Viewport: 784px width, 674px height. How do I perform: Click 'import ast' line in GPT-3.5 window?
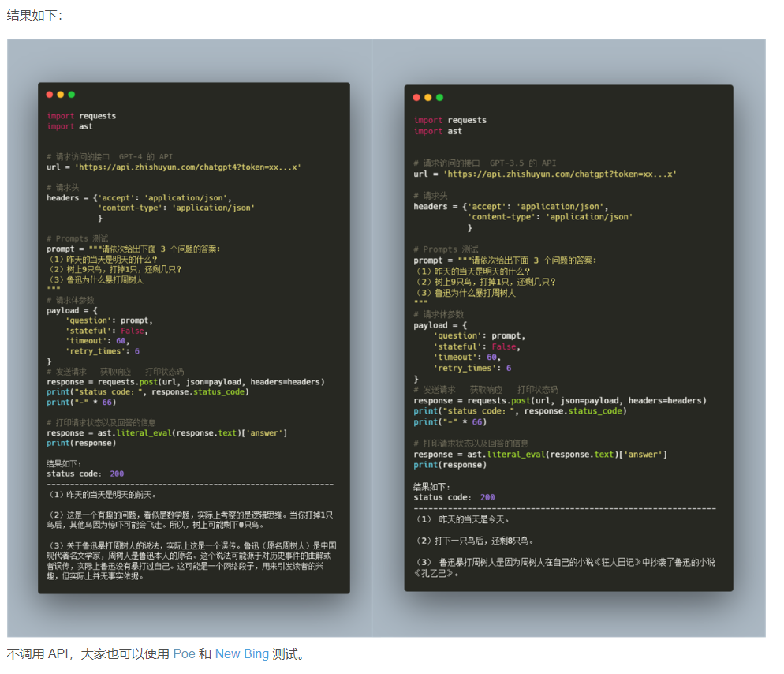(438, 131)
